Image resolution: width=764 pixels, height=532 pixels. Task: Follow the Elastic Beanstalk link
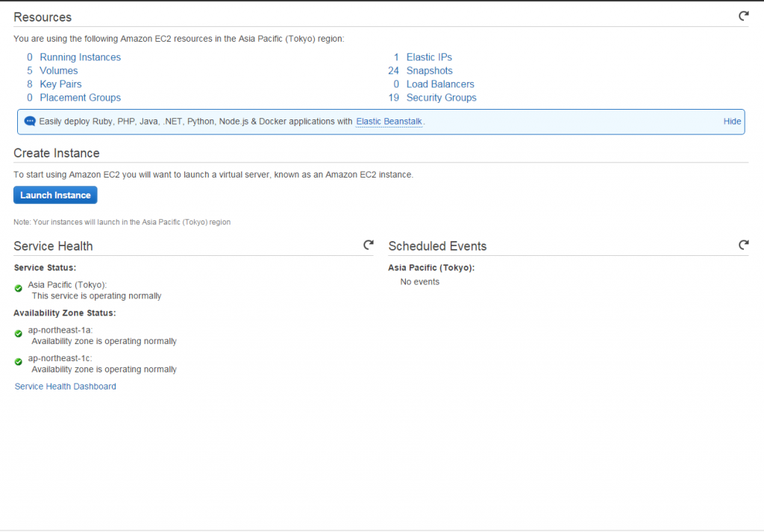point(389,122)
